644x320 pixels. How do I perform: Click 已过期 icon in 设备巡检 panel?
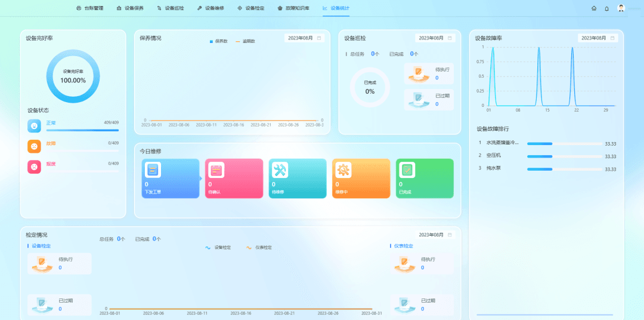point(418,100)
